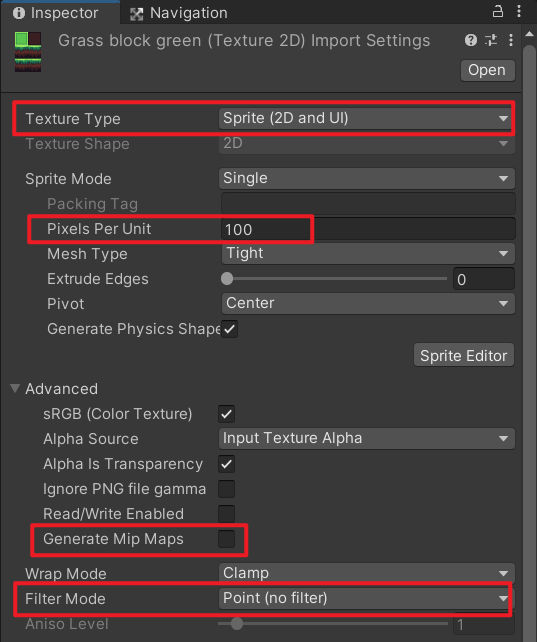This screenshot has height=642, width=537.
Task: Click the Inspector vertical scrollbar
Action: click(x=529, y=344)
